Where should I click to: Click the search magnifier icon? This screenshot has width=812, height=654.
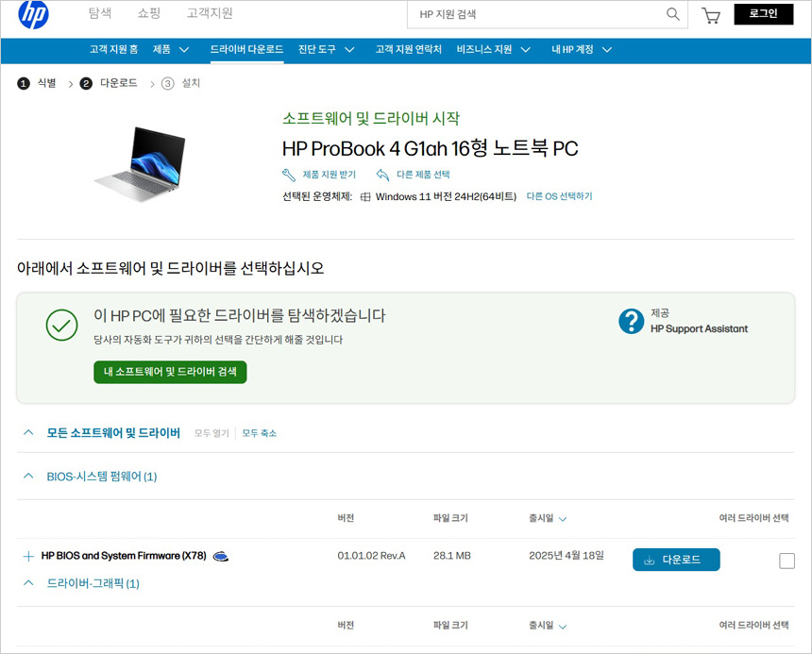(672, 14)
